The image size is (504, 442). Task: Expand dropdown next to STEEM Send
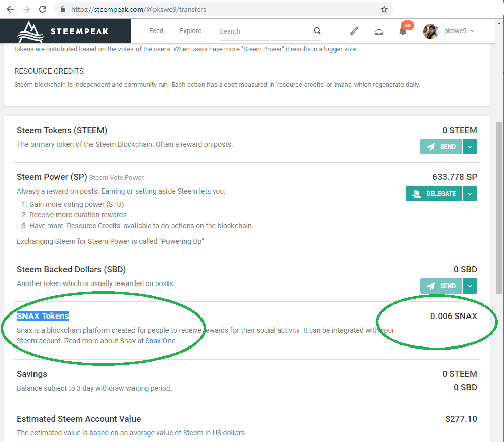click(470, 147)
